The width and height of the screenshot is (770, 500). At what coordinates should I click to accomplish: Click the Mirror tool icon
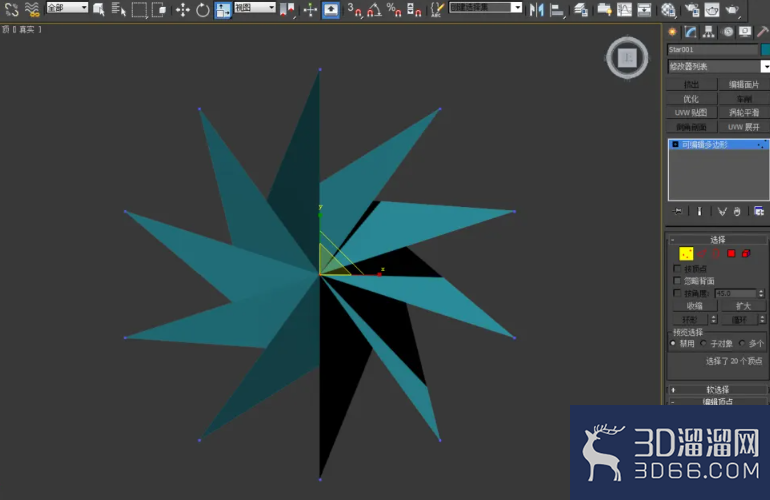[x=536, y=10]
